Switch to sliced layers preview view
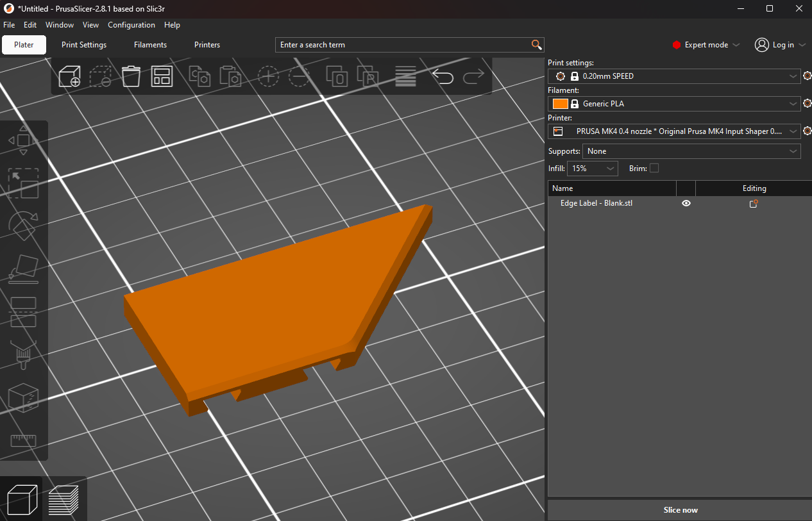The width and height of the screenshot is (812, 521). pyautogui.click(x=63, y=500)
